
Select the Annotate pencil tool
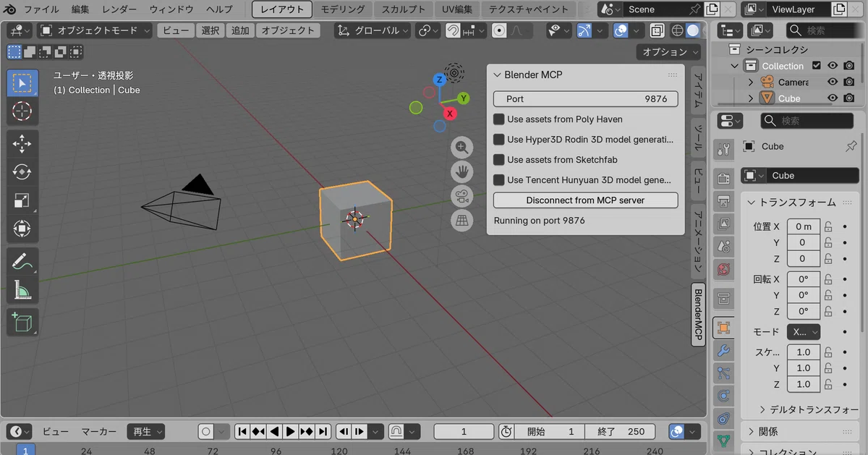[x=22, y=261]
